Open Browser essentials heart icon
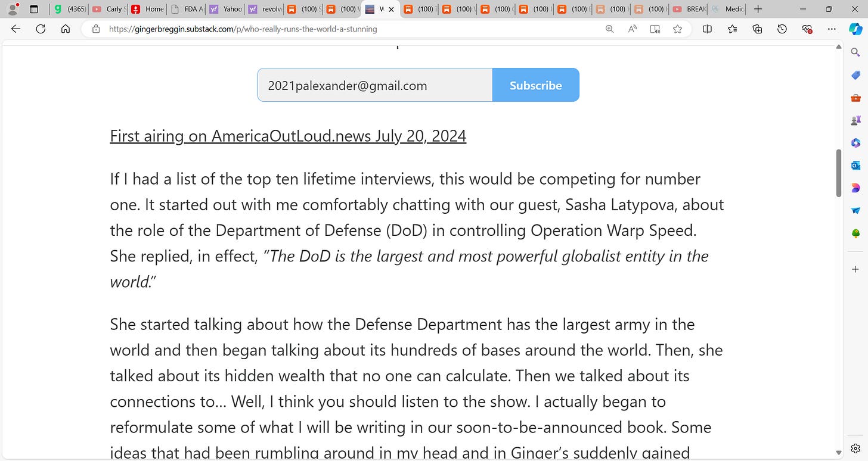The height and width of the screenshot is (461, 868). 807,29
